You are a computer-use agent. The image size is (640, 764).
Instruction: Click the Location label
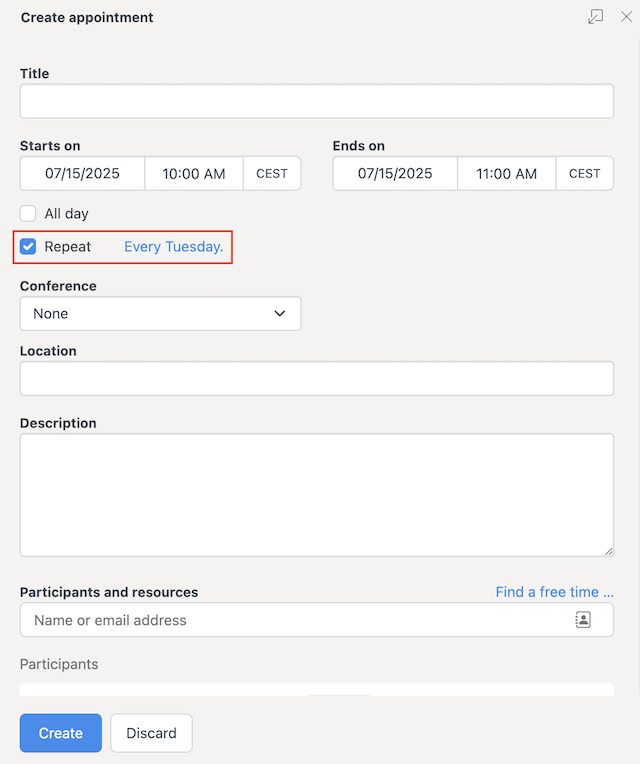[48, 351]
